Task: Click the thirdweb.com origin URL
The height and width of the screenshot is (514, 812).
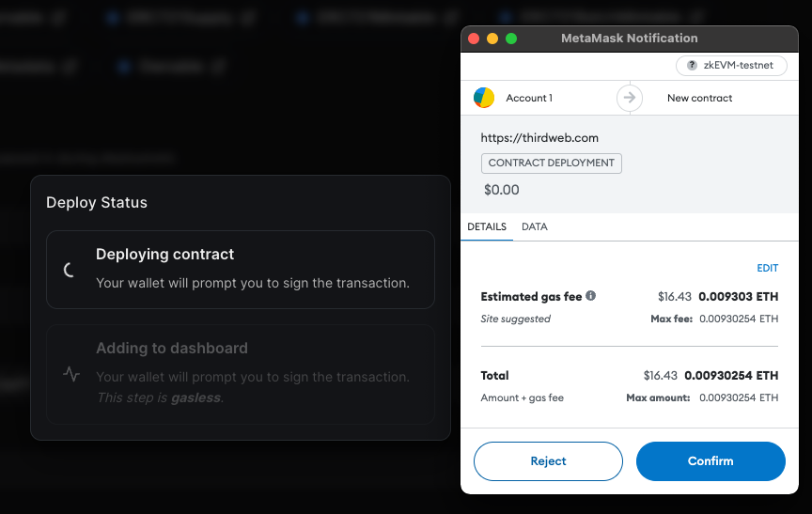Action: 539,138
